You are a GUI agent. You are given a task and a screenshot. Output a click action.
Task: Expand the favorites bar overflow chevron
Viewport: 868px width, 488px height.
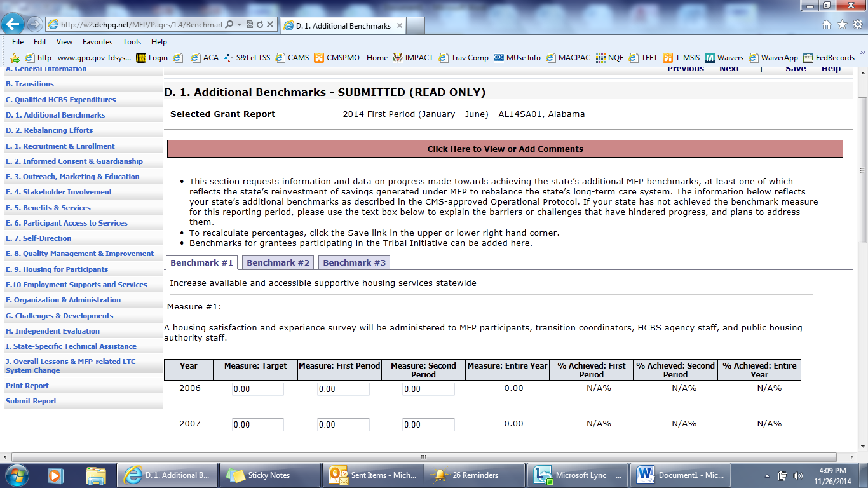pos(862,53)
